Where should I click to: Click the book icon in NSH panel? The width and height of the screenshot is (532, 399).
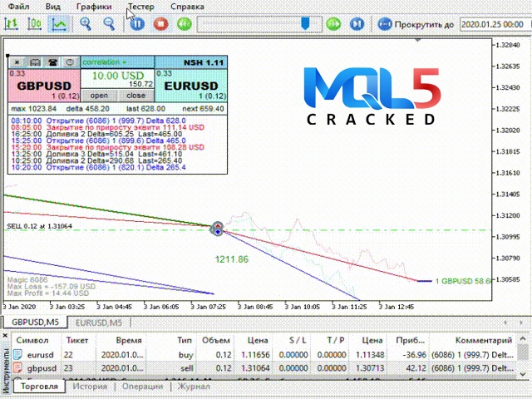(35, 62)
